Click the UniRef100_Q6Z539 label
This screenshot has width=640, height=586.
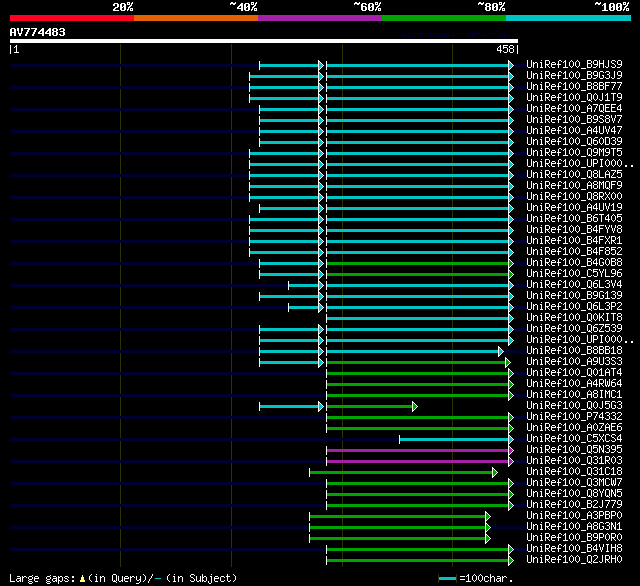pyautogui.click(x=574, y=329)
